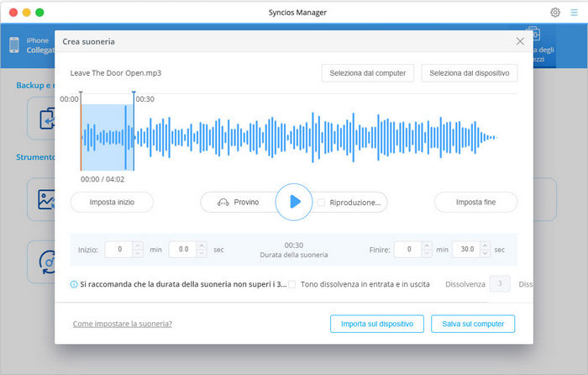Increase Inizio minutes with up arrow

click(138, 246)
